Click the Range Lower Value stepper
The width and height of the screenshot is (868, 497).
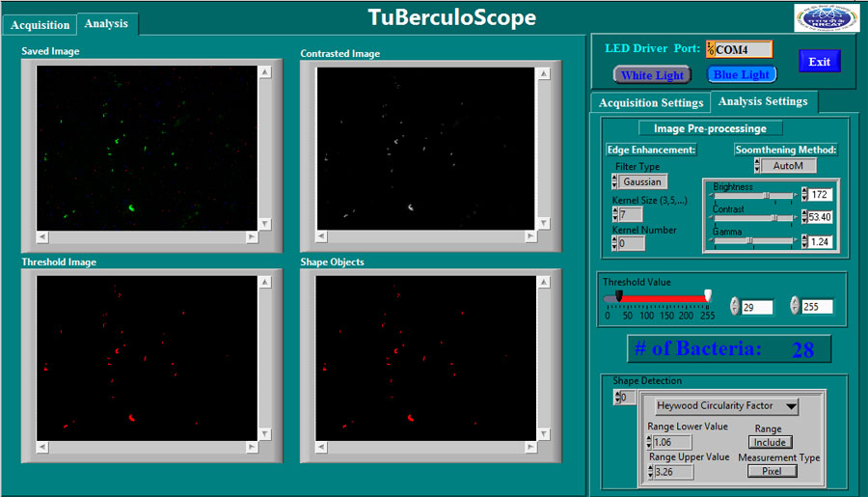[649, 442]
